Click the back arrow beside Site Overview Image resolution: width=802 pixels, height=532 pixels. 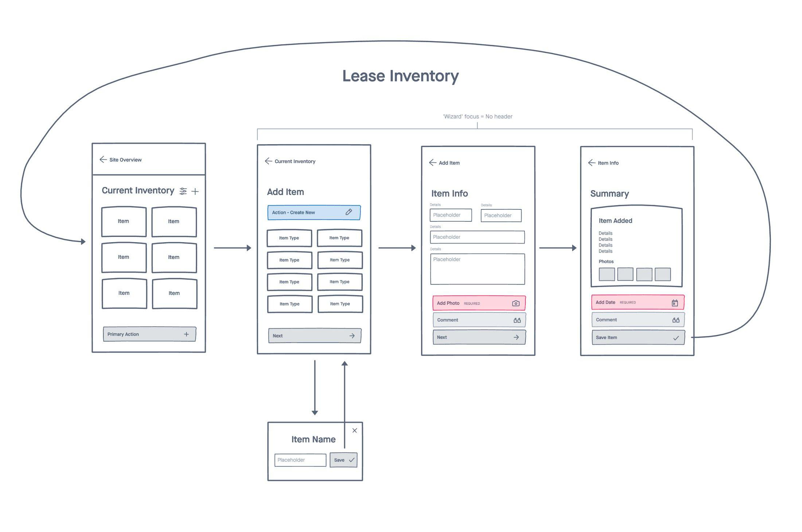(x=103, y=160)
